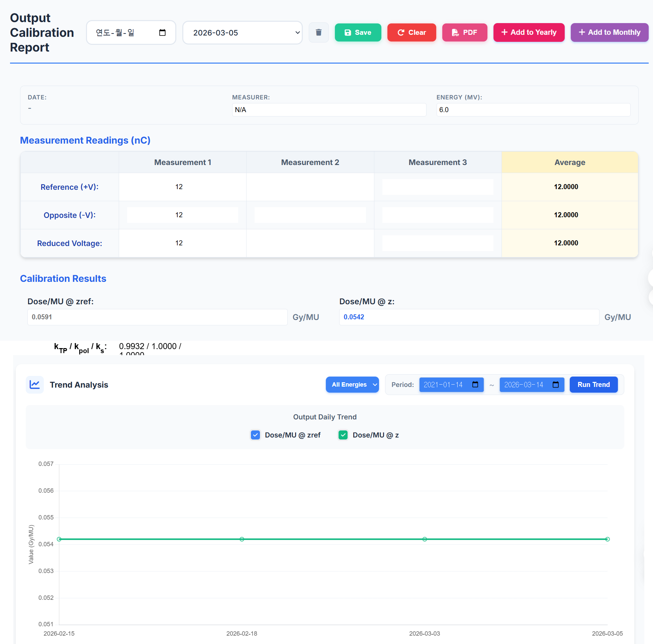Click the Measurement 2 column header
Screen dimensions: 653x644
click(310, 162)
